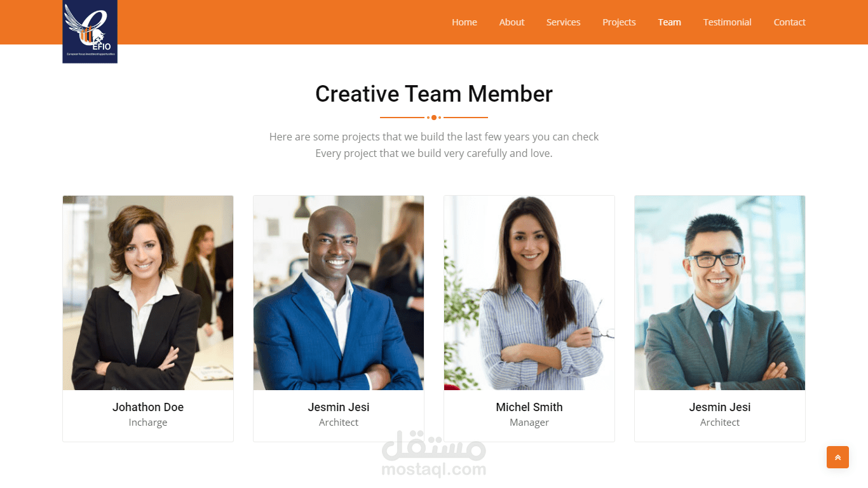868x488 pixels.
Task: Click the Michel Smith name text
Action: coord(529,407)
